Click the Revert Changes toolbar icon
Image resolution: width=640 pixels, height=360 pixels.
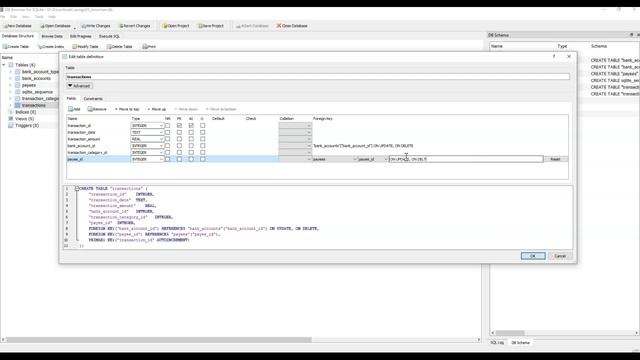[121, 26]
